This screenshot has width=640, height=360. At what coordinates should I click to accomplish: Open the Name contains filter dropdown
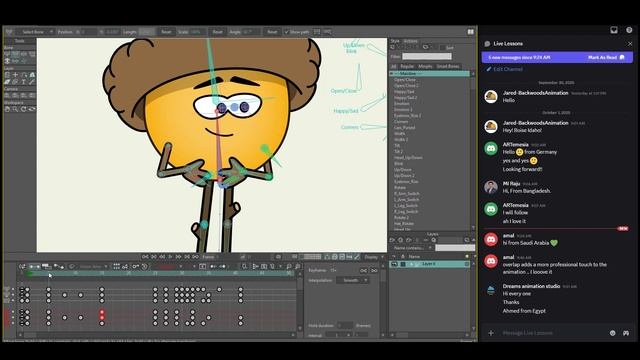[413, 248]
